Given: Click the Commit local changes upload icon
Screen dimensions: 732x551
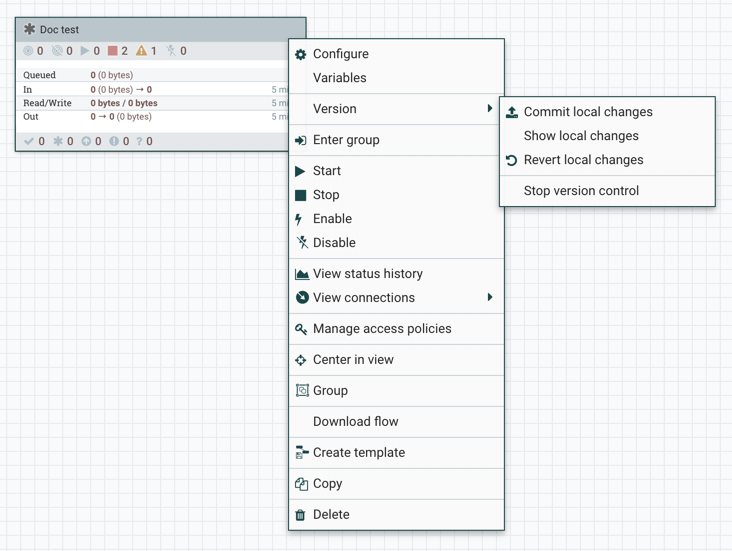Looking at the screenshot, I should point(512,112).
